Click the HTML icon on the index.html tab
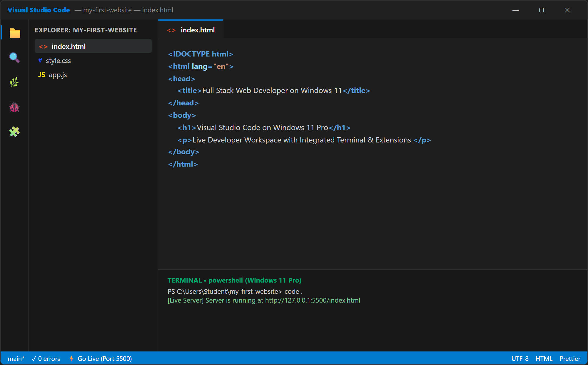Viewport: 588px width, 365px height. tap(171, 30)
